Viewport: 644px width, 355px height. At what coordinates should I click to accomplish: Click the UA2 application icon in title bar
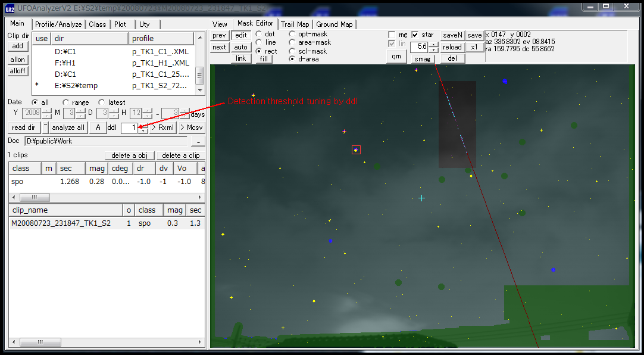[10, 7]
